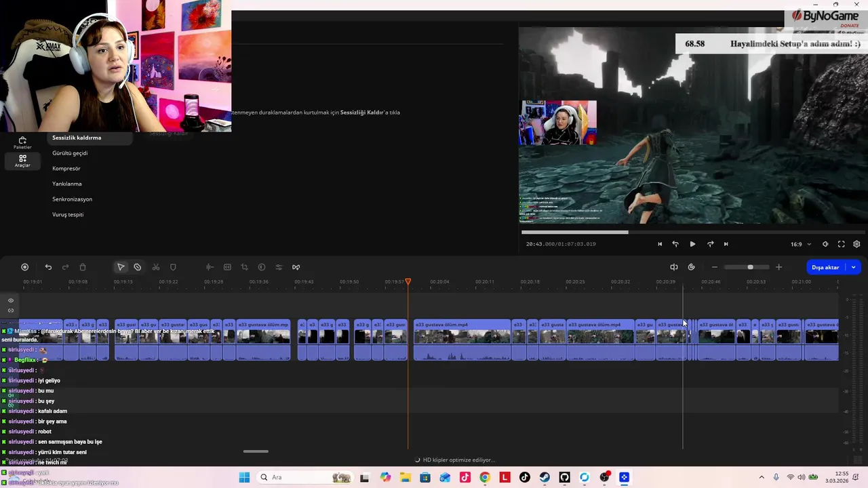Click the timeline horizontal scrollbar
This screenshot has width=868, height=488.
tap(256, 451)
